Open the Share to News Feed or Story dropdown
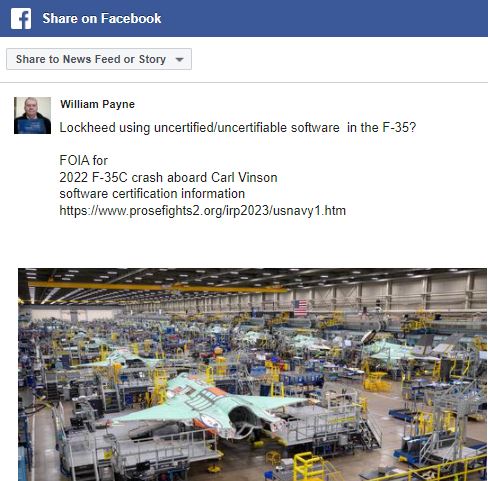The height and width of the screenshot is (481, 488). tap(99, 59)
